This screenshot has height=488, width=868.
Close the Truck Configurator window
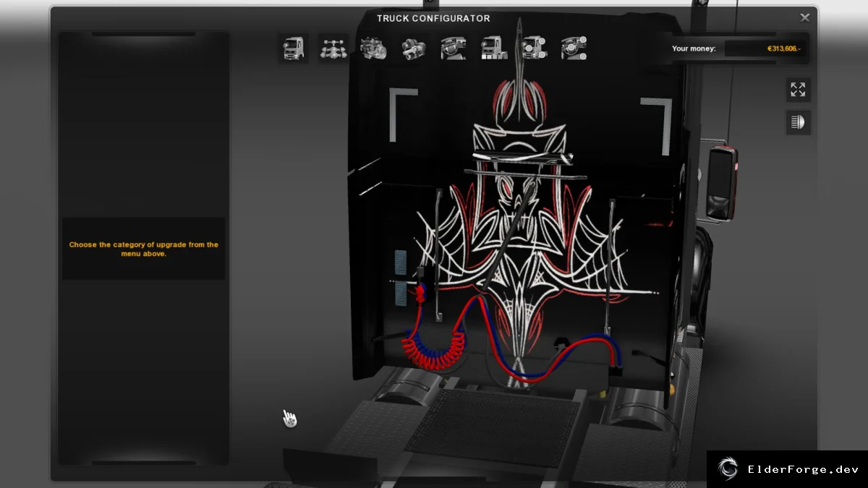pyautogui.click(x=804, y=17)
